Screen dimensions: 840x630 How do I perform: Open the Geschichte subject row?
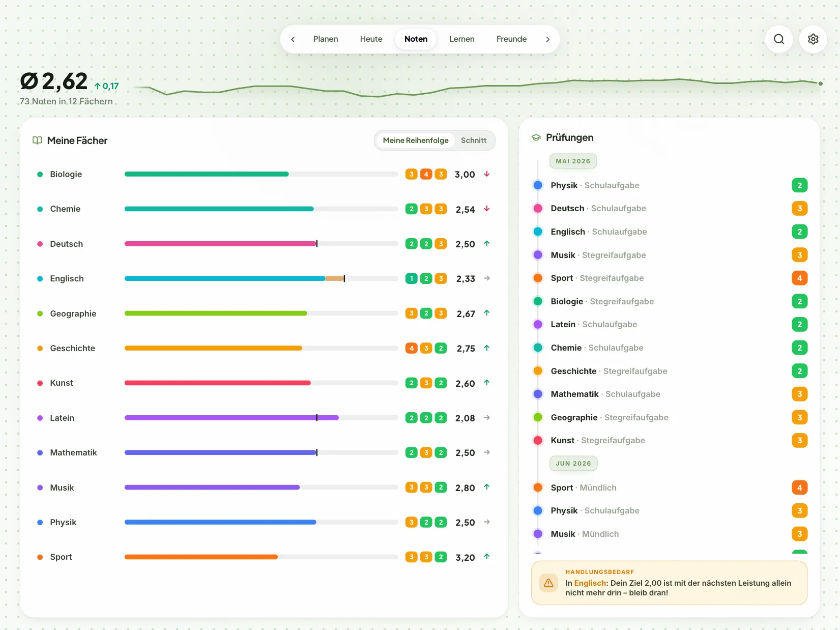(x=264, y=348)
